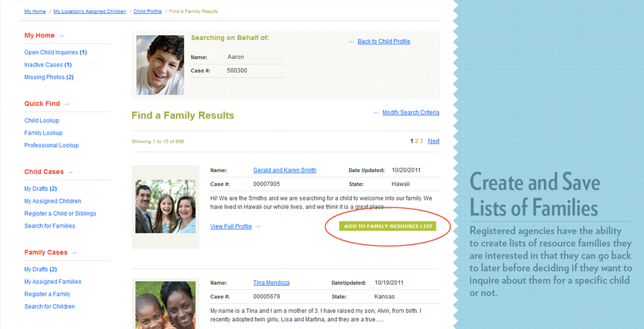Screen dimensions: 644x329
Task: Click Next in the pagination
Action: tap(433, 141)
